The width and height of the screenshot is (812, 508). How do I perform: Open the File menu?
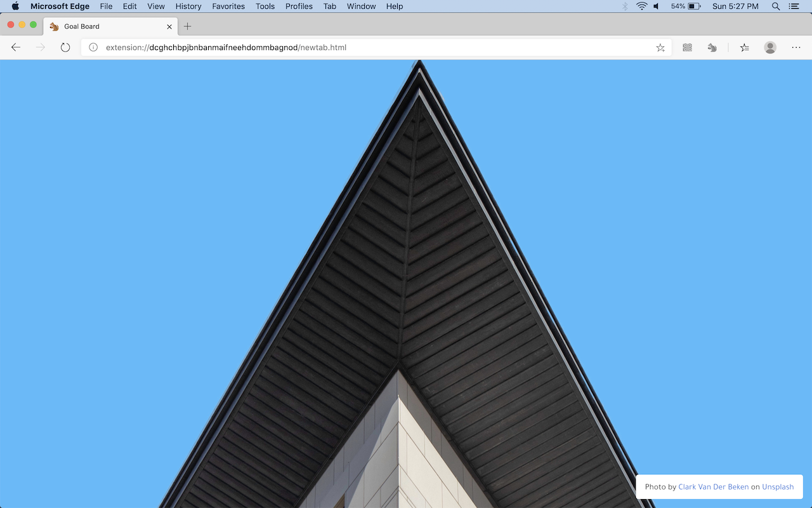coord(106,6)
